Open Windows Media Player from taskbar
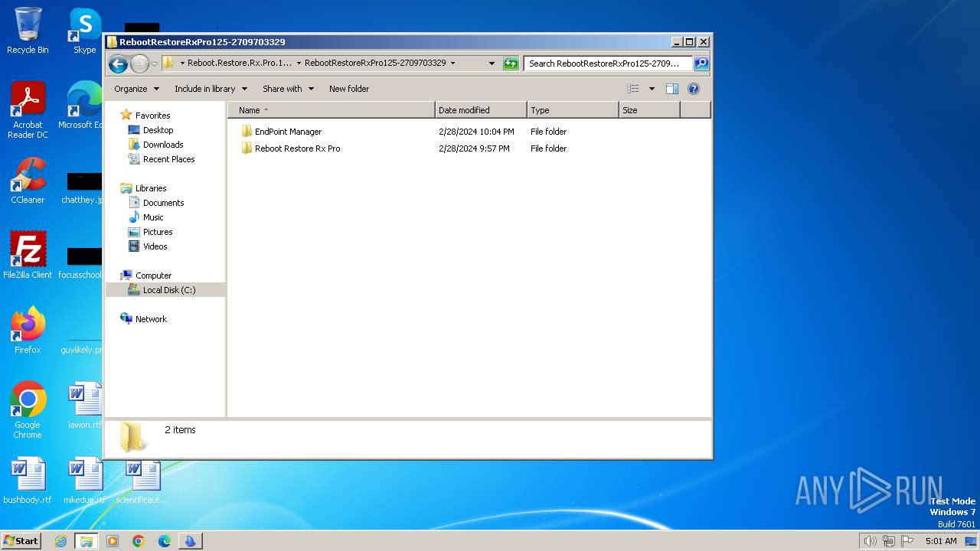The image size is (980, 551). (x=113, y=541)
